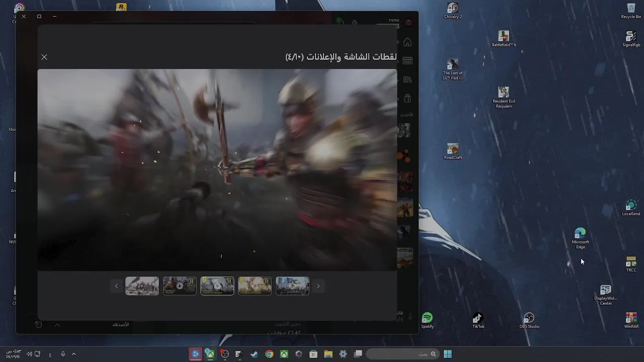Select the TikTok desktop shortcut

pos(478,320)
